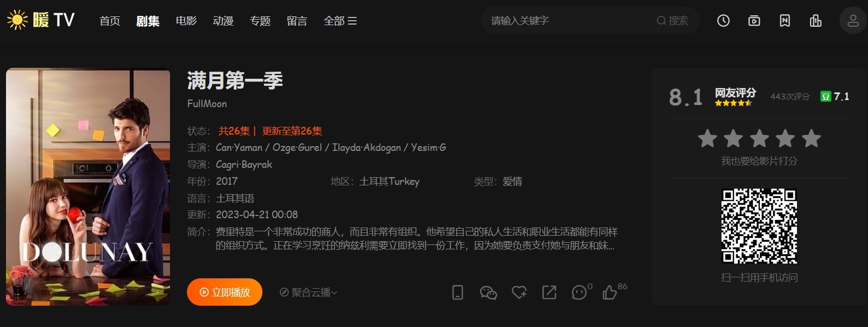The image size is (868, 327).
Task: Like the show with thumbs-up icon
Action: pyautogui.click(x=609, y=293)
